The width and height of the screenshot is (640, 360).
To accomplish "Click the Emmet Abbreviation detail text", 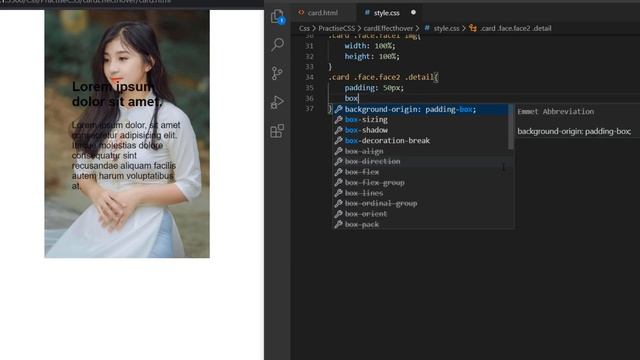I will (x=556, y=111).
